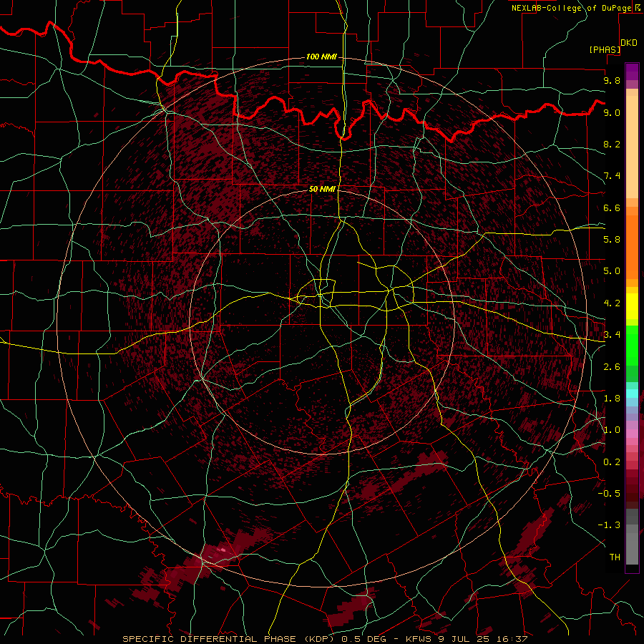644x644 pixels.
Task: Click the 8.2 value on color scale
Action: pos(612,144)
